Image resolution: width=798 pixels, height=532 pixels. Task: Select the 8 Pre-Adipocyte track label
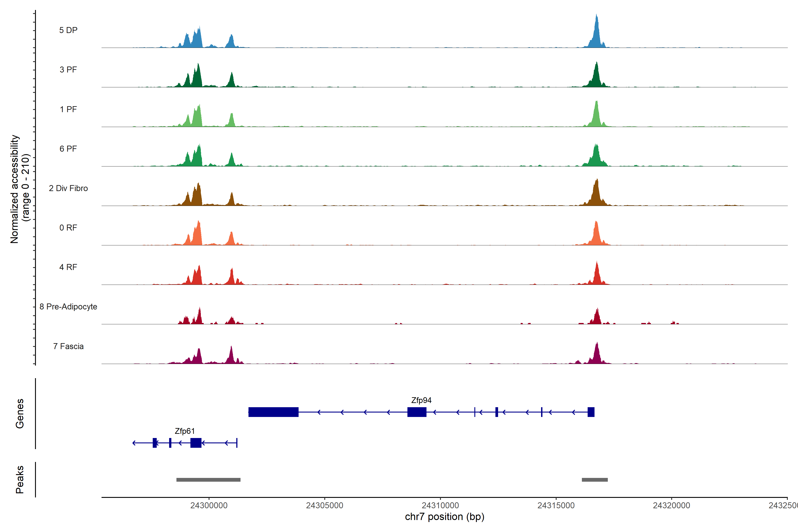point(68,307)
